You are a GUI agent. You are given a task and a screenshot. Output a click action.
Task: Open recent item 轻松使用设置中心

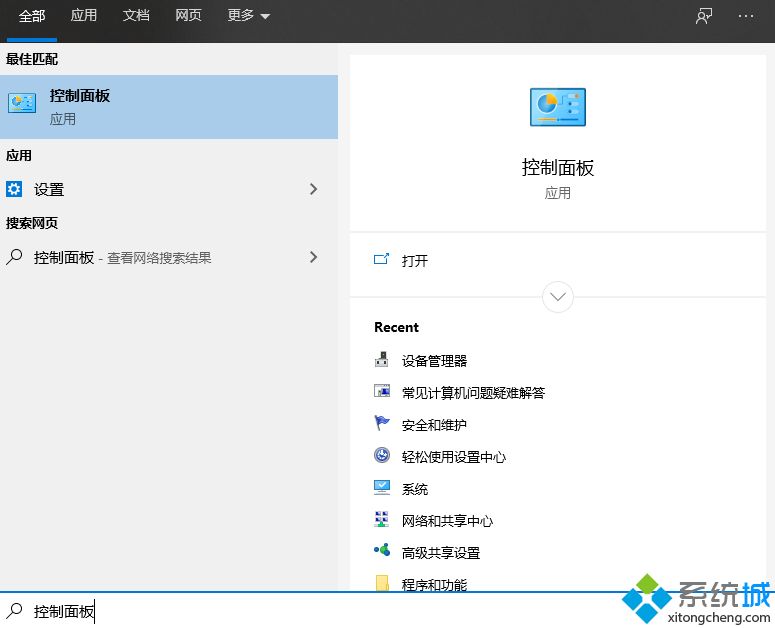click(x=454, y=457)
